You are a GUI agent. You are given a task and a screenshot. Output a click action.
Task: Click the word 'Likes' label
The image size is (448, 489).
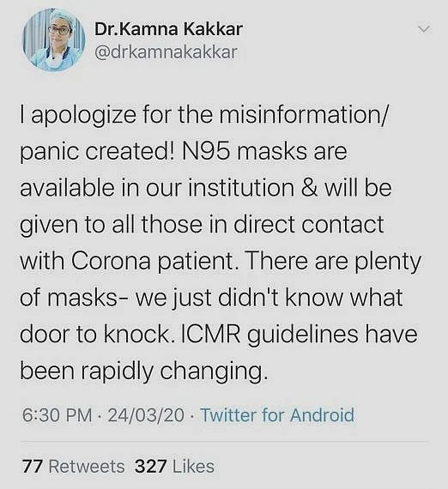pyautogui.click(x=193, y=467)
